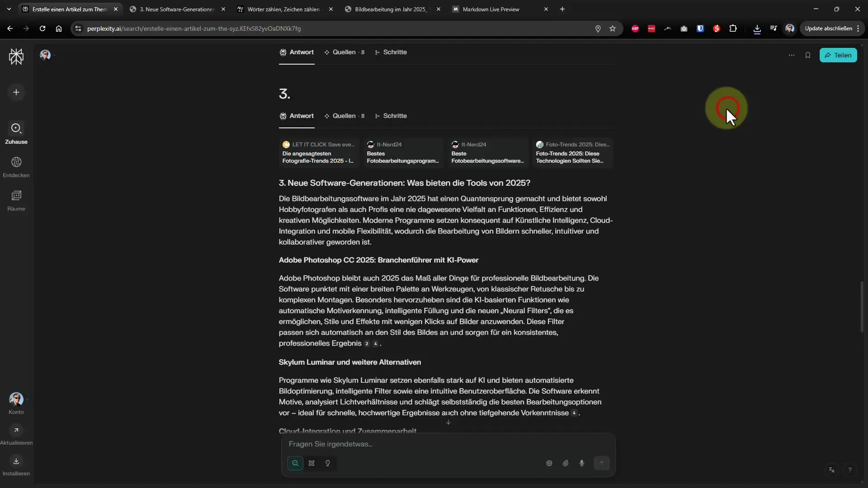The width and height of the screenshot is (868, 488).
Task: Submit the question with the arrow button
Action: pos(602,463)
